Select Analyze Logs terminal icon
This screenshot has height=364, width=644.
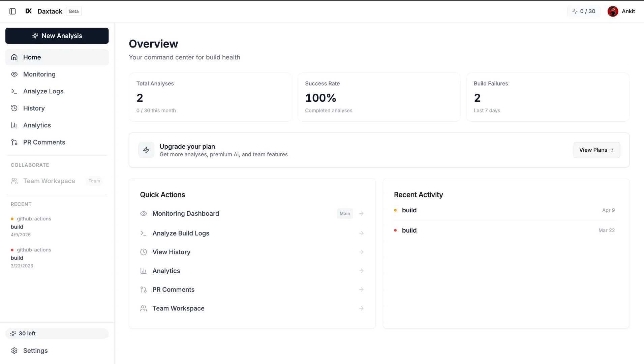(x=14, y=91)
